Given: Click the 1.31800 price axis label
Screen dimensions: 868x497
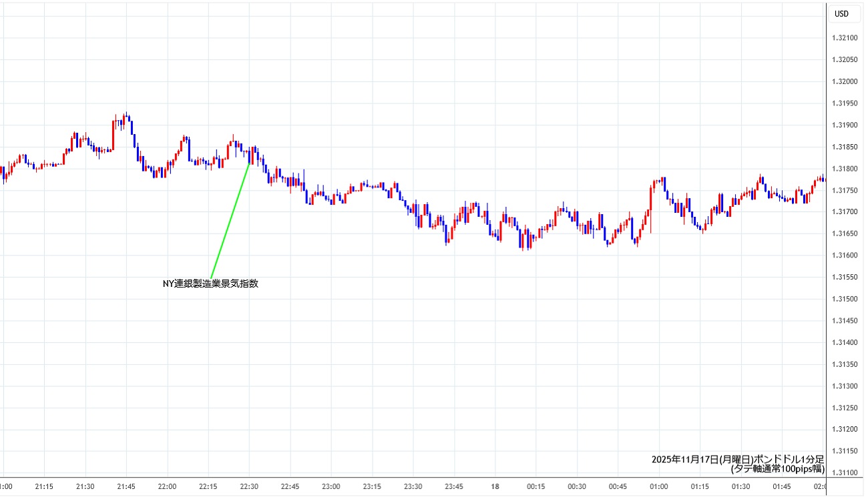Looking at the screenshot, I should click(x=845, y=169).
